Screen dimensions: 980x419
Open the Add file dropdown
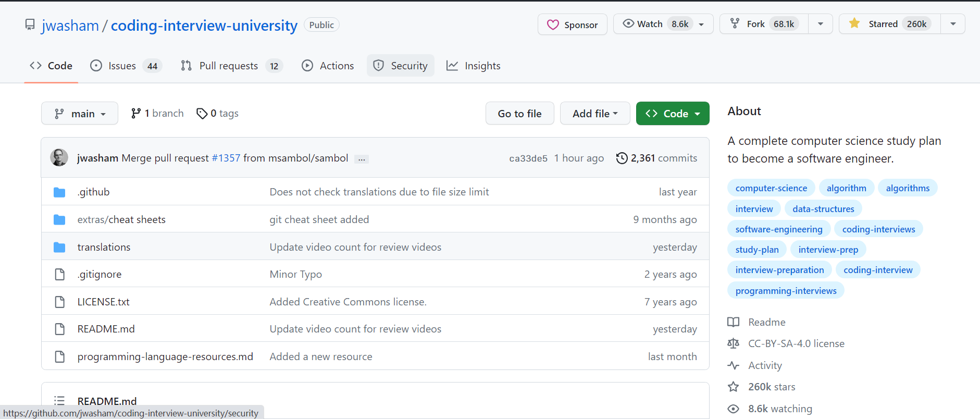coord(594,114)
